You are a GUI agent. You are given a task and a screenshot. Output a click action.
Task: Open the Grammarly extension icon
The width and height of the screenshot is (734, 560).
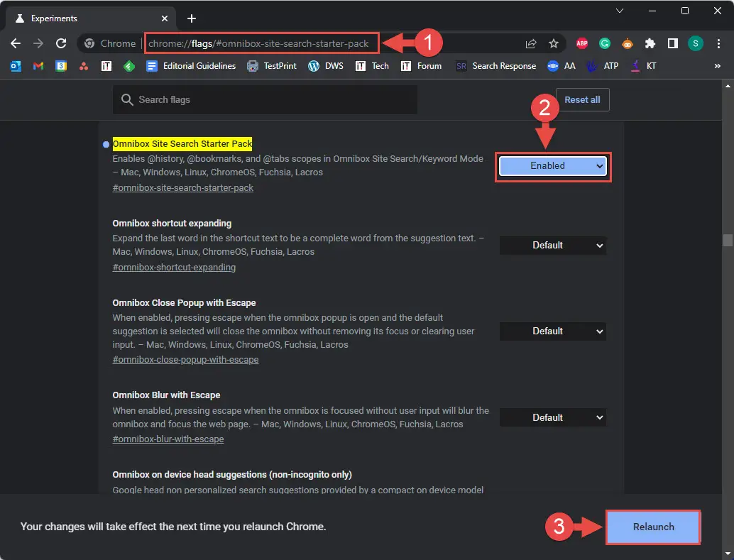(x=605, y=43)
